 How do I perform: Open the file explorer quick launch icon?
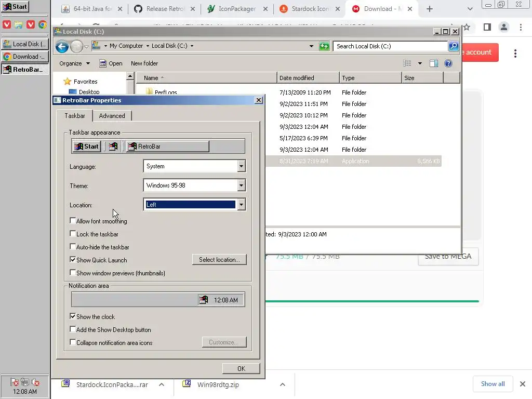point(19,24)
